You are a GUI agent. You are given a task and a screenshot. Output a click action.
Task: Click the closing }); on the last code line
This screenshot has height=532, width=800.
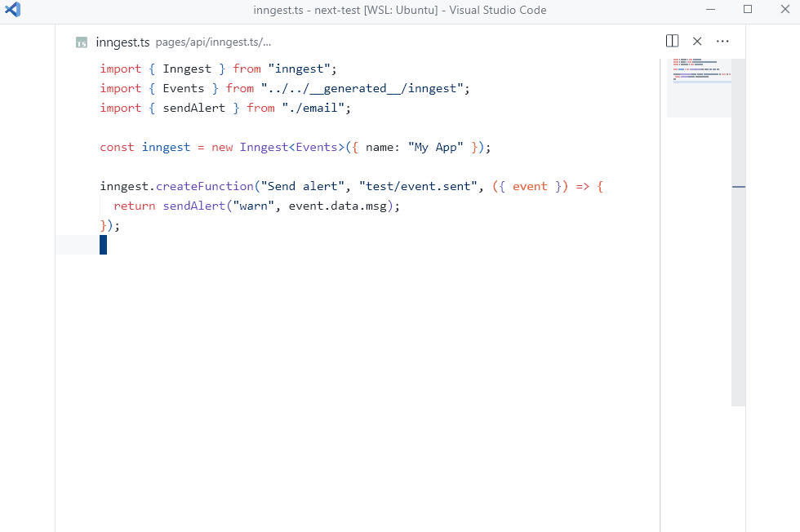[x=109, y=225]
